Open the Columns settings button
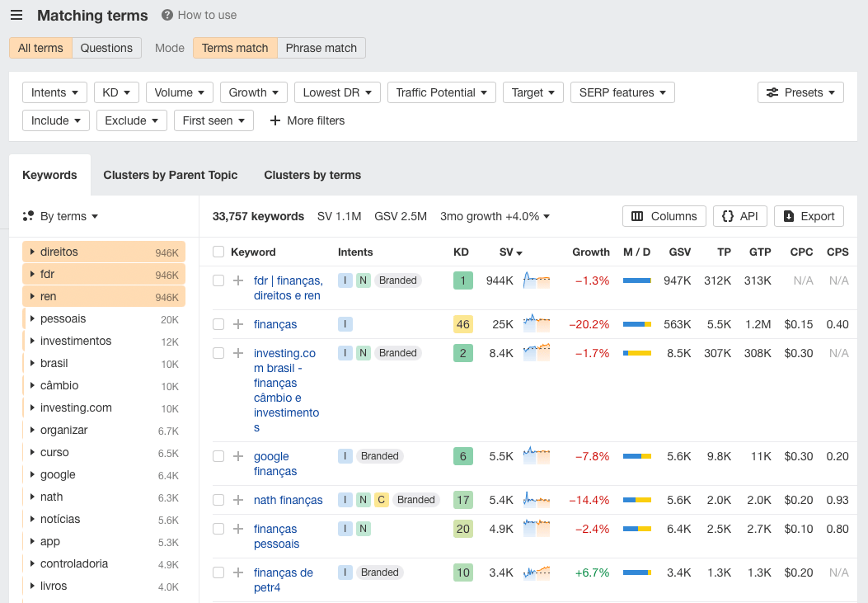The image size is (868, 603). point(664,216)
